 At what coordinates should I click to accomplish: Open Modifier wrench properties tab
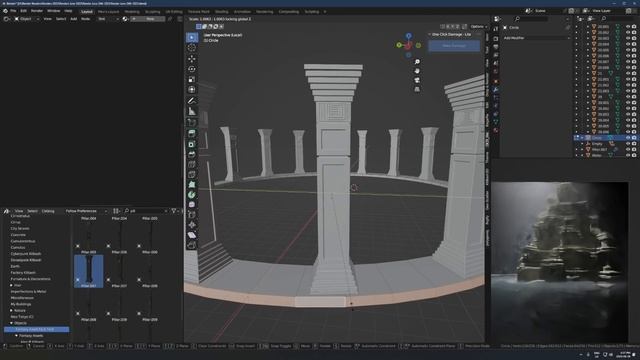(x=496, y=89)
